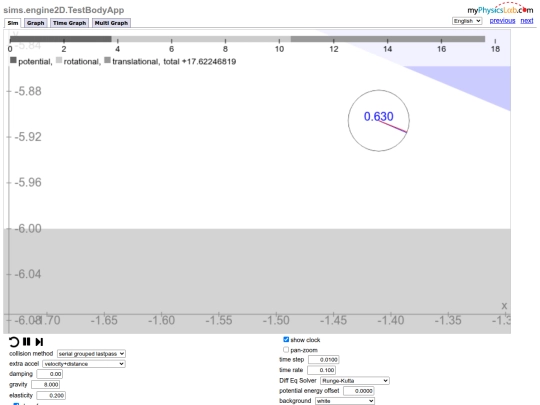Click the damping input field

pyautogui.click(x=50, y=374)
